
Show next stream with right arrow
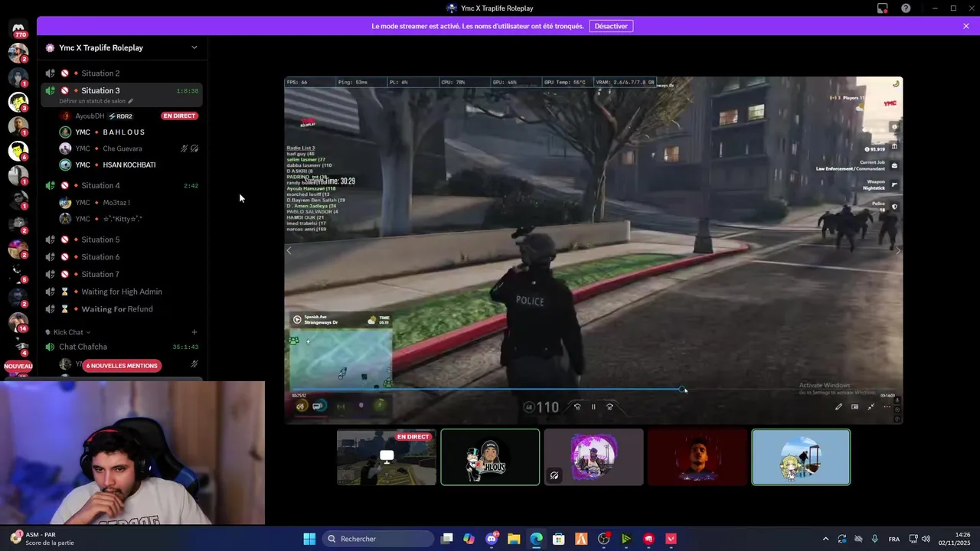(x=897, y=250)
